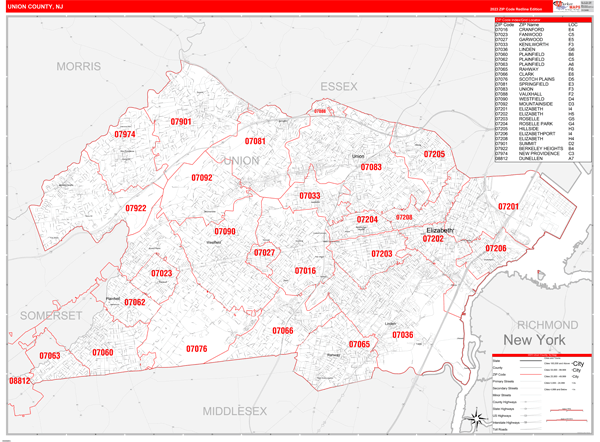Select the 07901 ZIP code label
600x442 pixels.
(181, 122)
